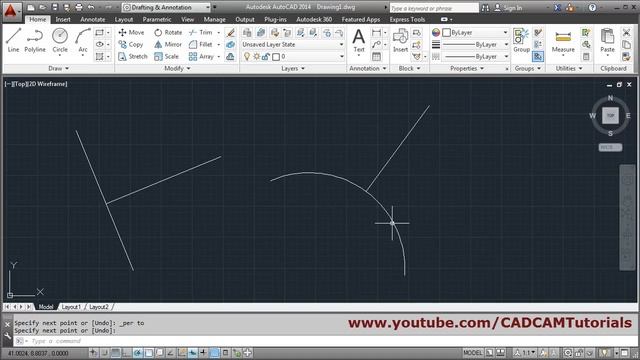Switch to the View ribbon tab
This screenshot has height=360, width=640.
pos(187,19)
